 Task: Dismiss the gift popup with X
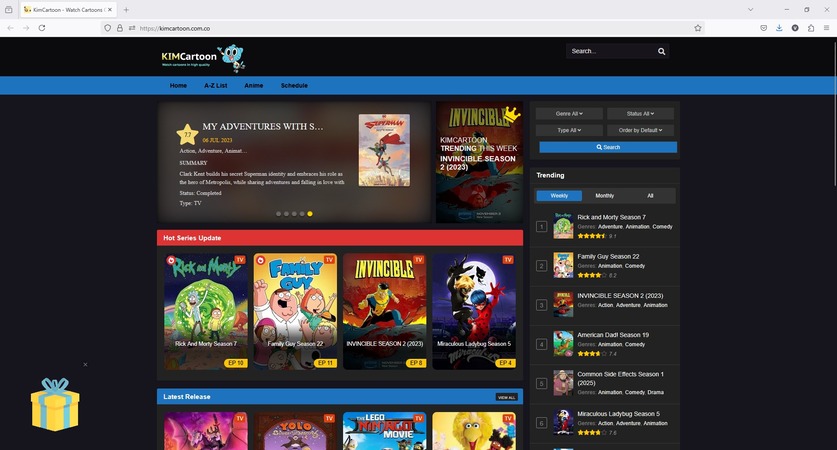click(x=85, y=365)
